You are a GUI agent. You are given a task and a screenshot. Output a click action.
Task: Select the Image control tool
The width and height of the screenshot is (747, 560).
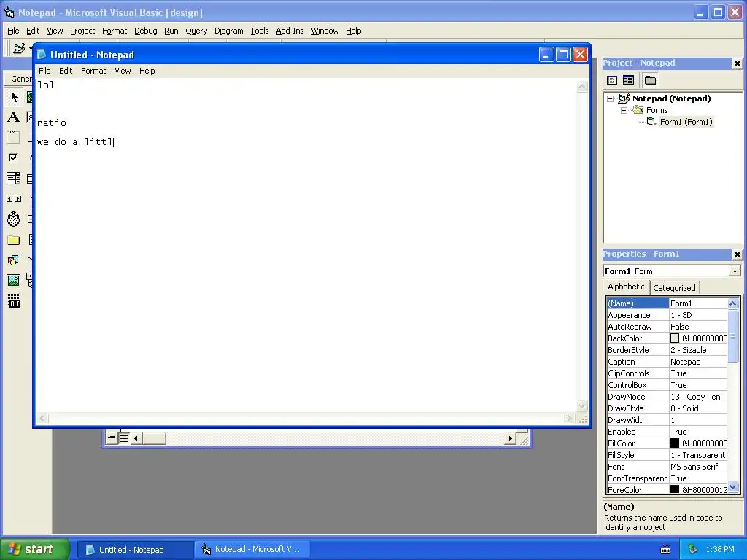[13, 281]
